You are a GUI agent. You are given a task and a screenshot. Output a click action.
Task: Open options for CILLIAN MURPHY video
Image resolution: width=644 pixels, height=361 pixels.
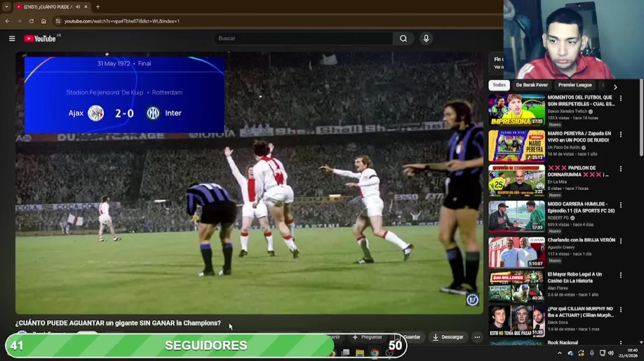[x=621, y=310]
